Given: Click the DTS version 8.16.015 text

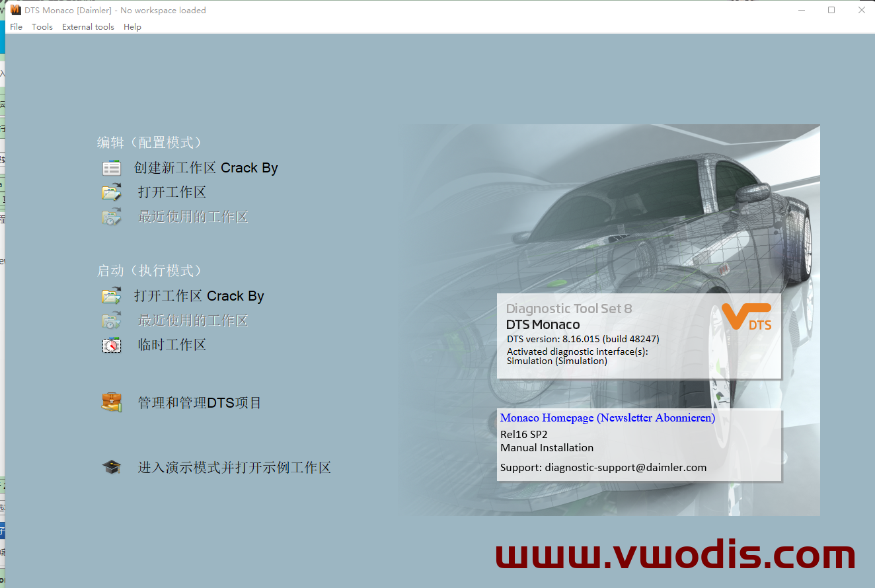Looking at the screenshot, I should pos(583,339).
